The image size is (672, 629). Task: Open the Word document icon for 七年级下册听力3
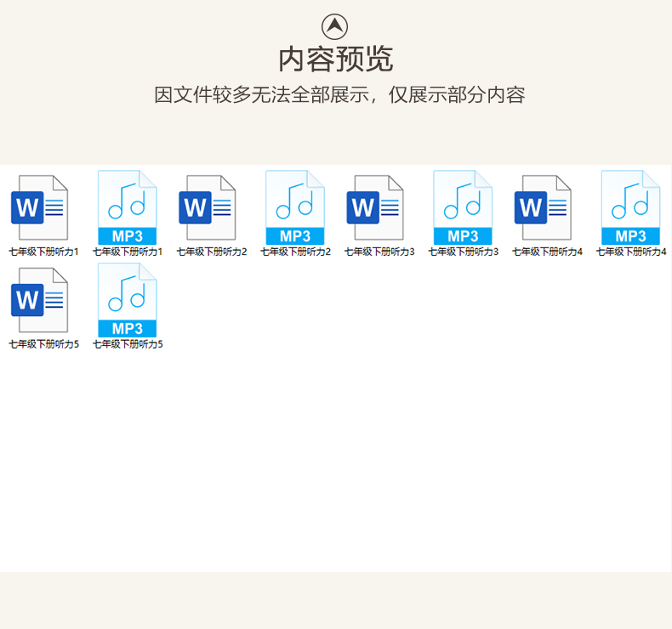point(375,207)
